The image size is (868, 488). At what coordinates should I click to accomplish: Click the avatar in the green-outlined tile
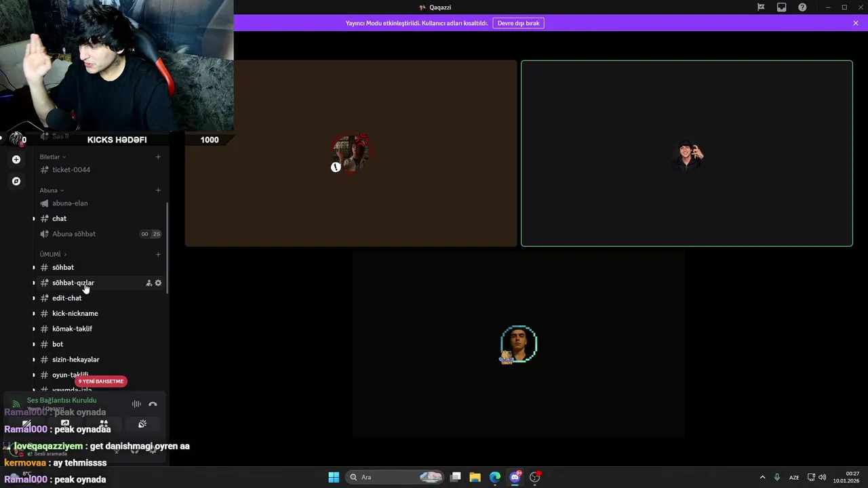[687, 155]
